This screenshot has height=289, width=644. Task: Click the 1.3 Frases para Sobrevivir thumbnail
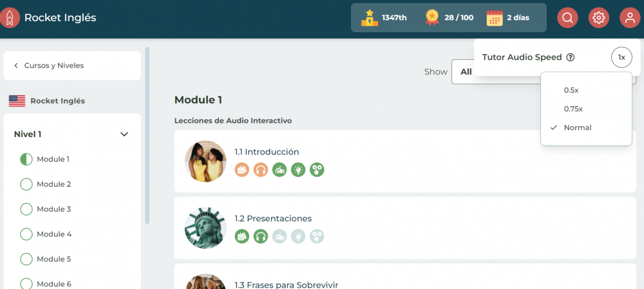click(x=205, y=282)
